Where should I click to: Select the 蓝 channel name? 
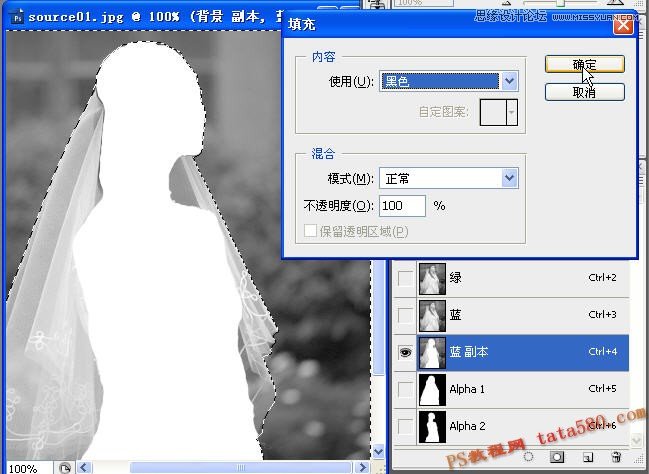pos(455,315)
